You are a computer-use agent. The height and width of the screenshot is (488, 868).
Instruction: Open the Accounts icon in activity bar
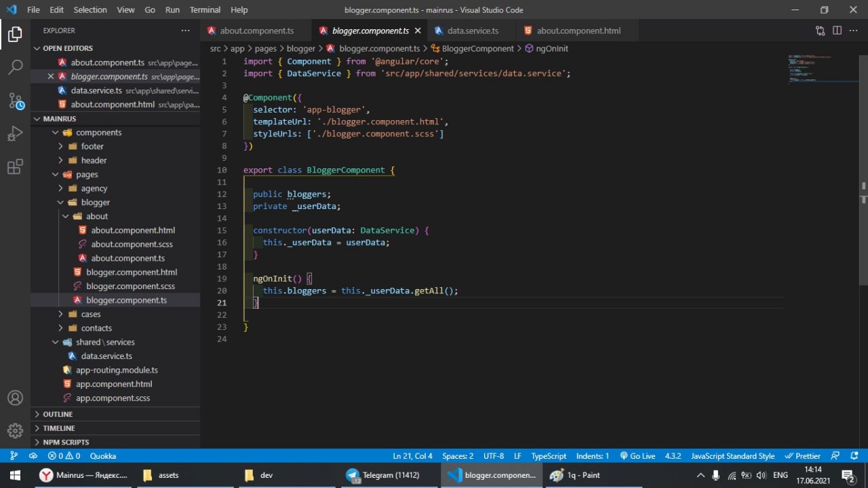pos(15,398)
